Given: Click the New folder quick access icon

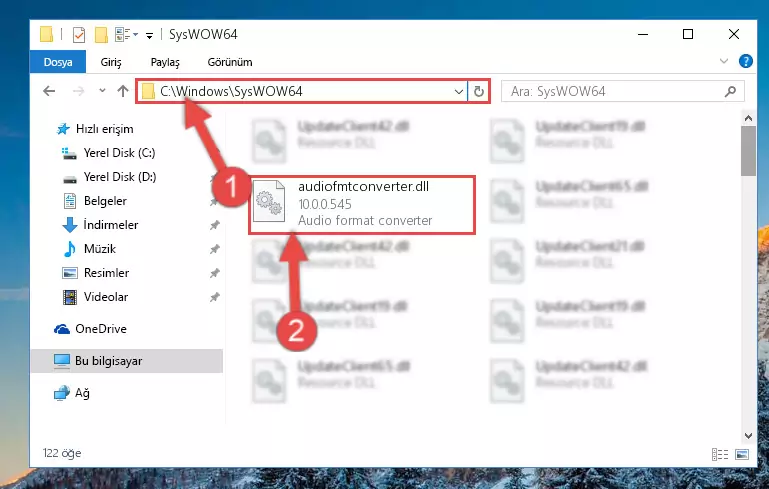Looking at the screenshot, I should (x=101, y=34).
